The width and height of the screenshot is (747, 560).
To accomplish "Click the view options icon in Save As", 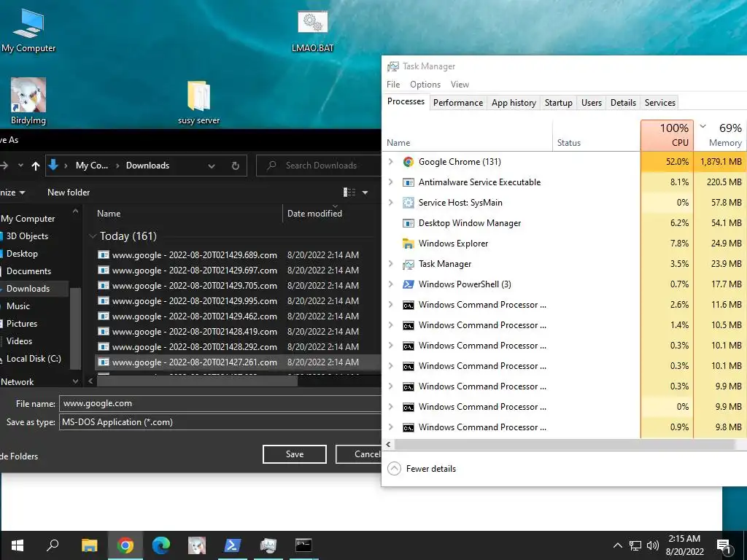I will pos(349,192).
